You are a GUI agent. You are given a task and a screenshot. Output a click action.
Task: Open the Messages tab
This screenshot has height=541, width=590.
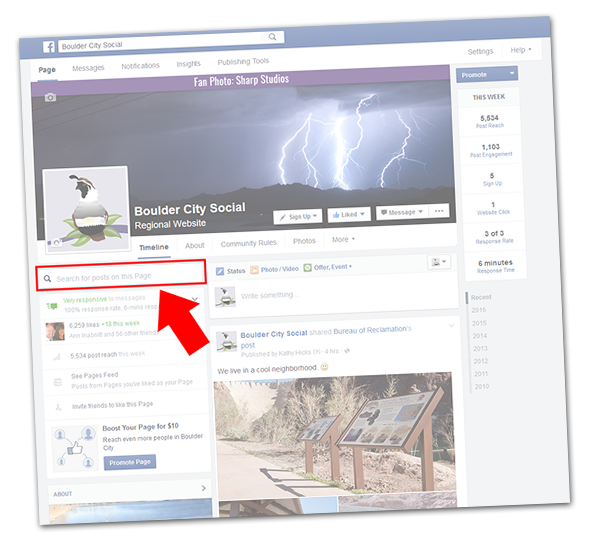(x=88, y=68)
